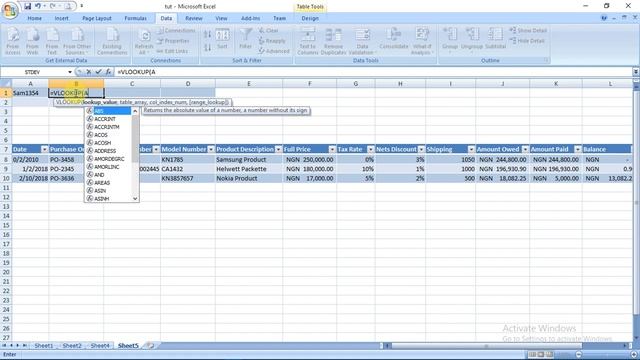Select ACOS from function autocomplete list
The image size is (640, 360).
(108, 135)
